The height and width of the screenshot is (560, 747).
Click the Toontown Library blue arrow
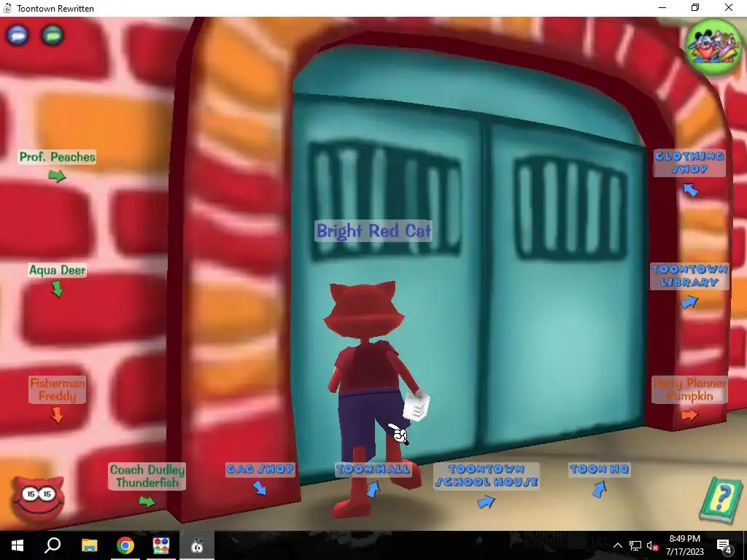(x=689, y=302)
